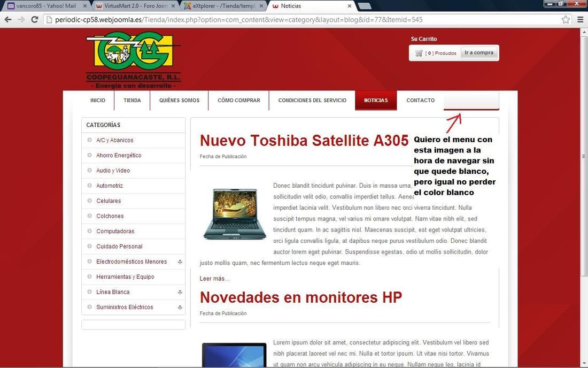Open the CÓMO COMPRAR menu item

tap(239, 100)
